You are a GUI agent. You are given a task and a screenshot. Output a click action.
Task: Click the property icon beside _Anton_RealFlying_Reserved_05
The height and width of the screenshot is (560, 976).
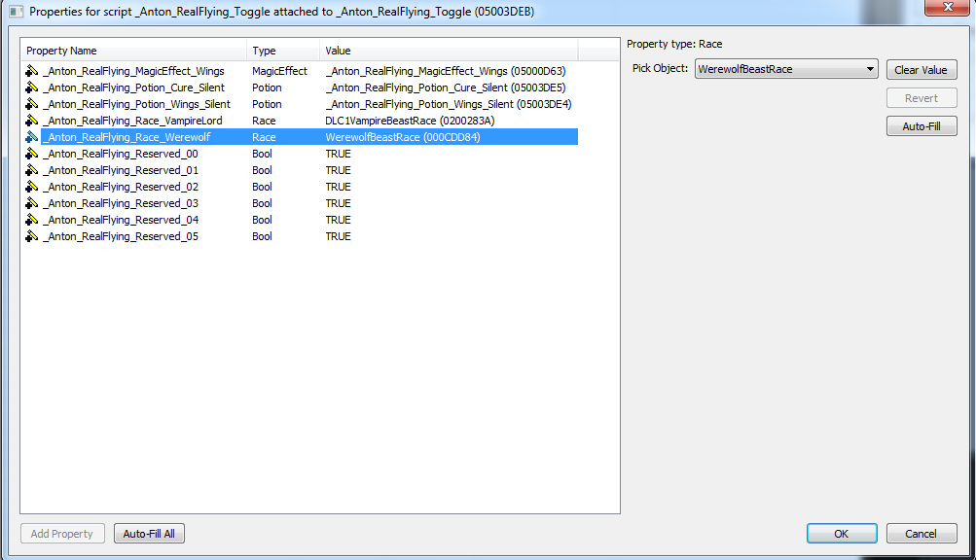(x=32, y=236)
